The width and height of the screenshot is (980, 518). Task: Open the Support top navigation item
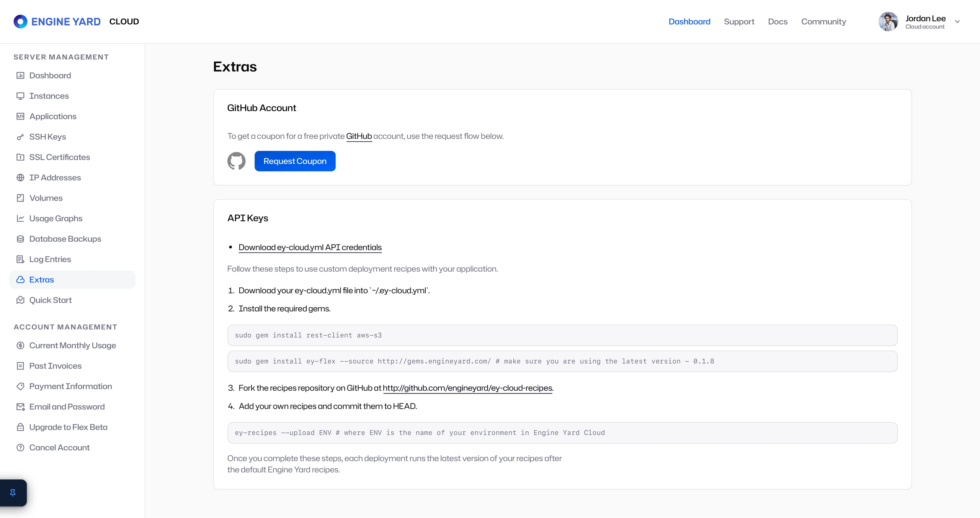click(x=739, y=22)
